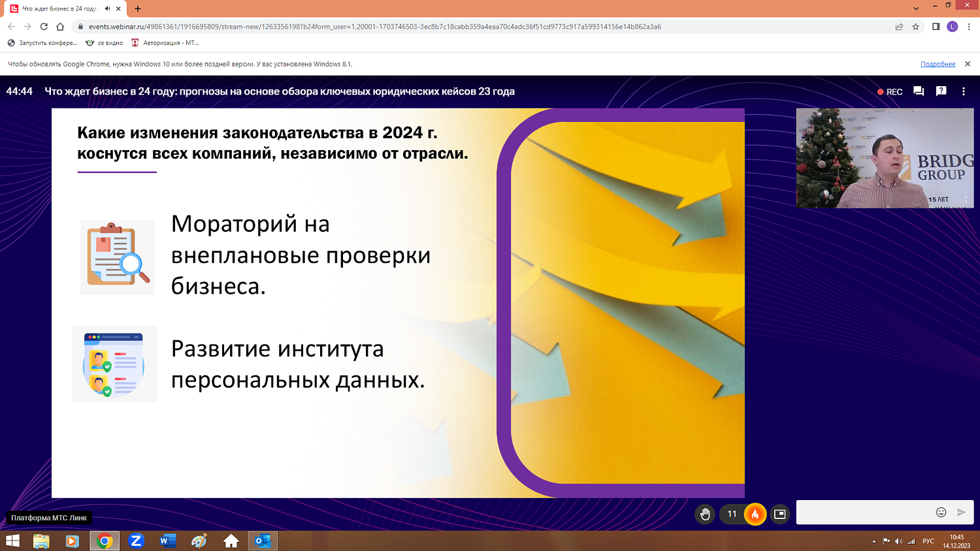Open the clock showing 10:45
This screenshot has width=980, height=551.
956,541
